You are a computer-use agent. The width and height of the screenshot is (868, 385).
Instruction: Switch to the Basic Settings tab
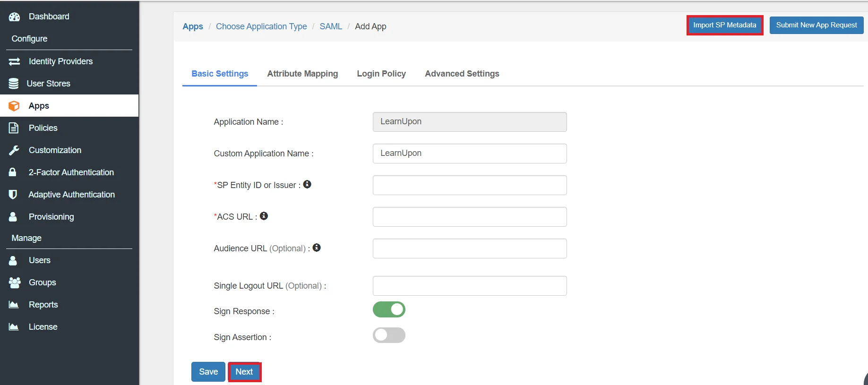coord(220,74)
